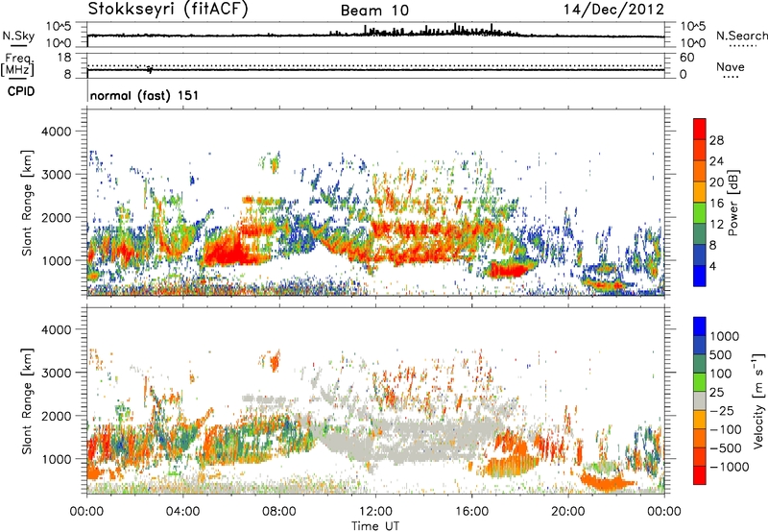Image resolution: width=768 pixels, height=532 pixels.
Task: Click the Velocity [m s-1] colorbar title
Action: coord(758,400)
